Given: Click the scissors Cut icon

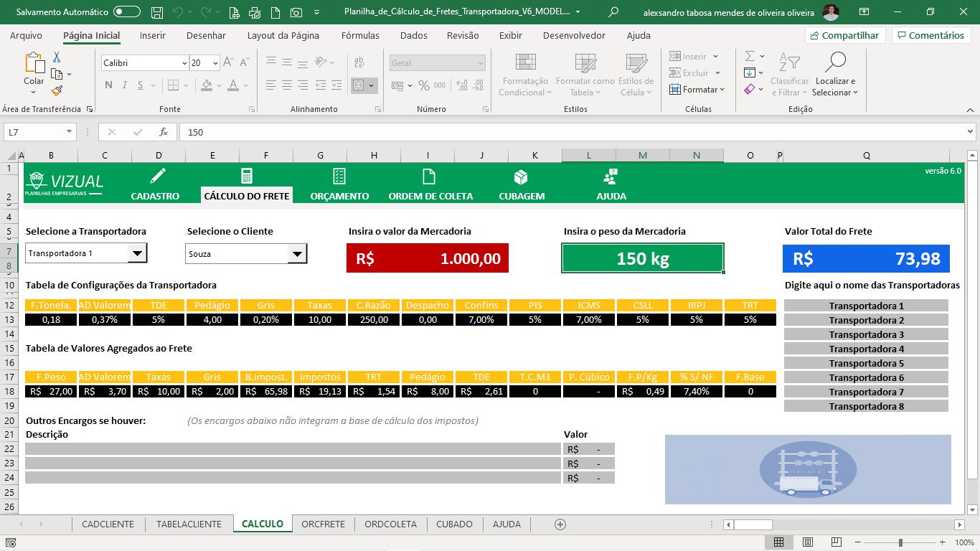Looking at the screenshot, I should click(x=57, y=57).
